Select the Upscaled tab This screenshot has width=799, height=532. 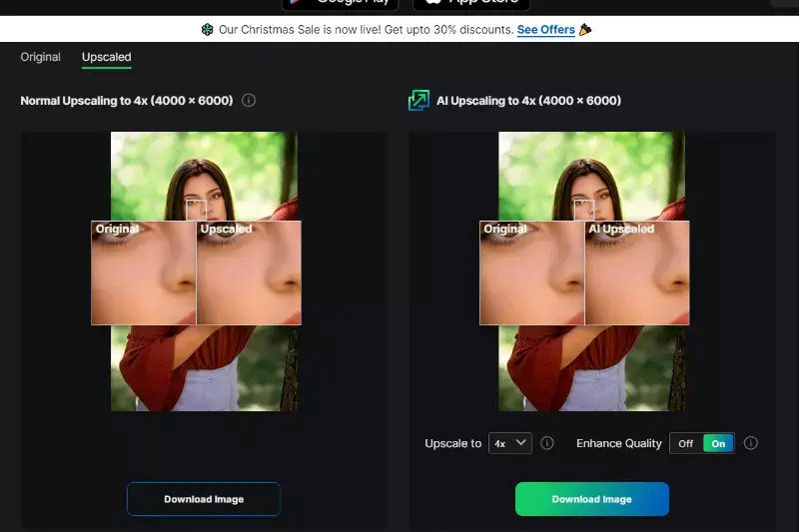(x=107, y=57)
